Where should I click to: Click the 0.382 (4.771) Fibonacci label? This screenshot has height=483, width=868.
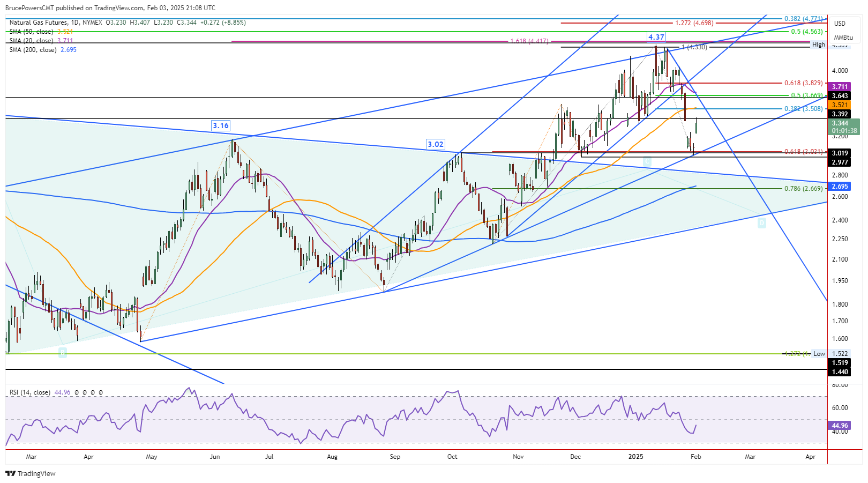point(804,19)
